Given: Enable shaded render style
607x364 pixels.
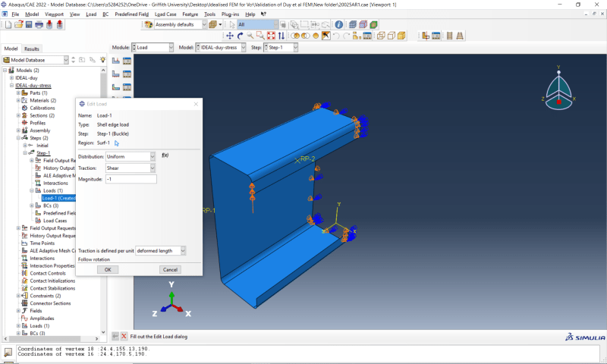Looking at the screenshot, I should click(x=401, y=36).
